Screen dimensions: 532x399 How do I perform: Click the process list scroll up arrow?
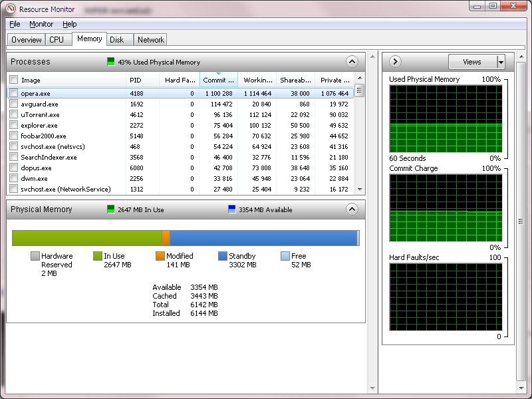[x=360, y=78]
